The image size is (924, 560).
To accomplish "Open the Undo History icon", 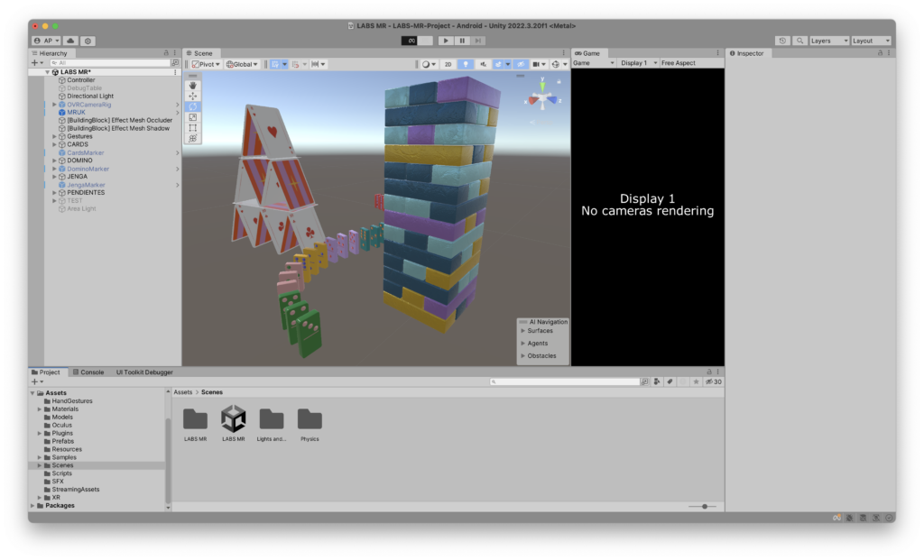I will (x=782, y=41).
